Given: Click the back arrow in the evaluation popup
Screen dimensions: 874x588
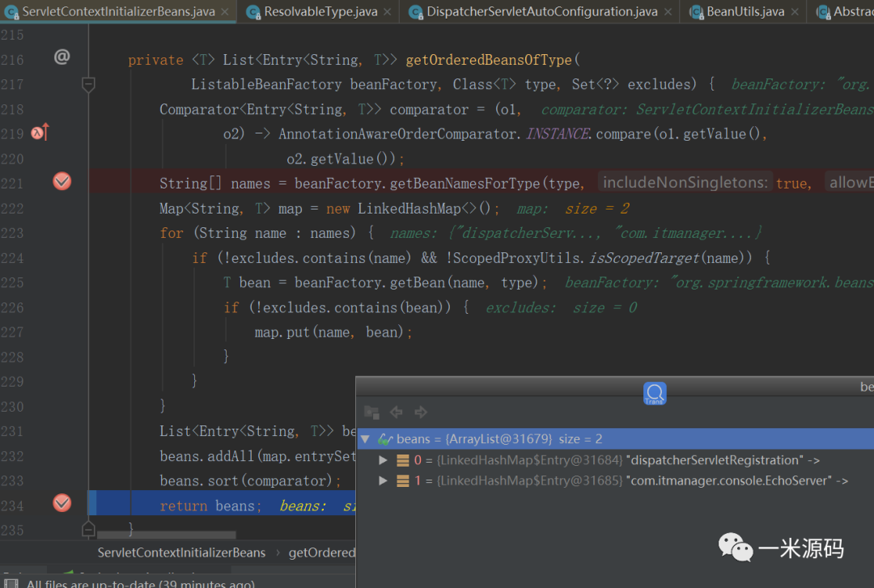Looking at the screenshot, I should coord(397,412).
